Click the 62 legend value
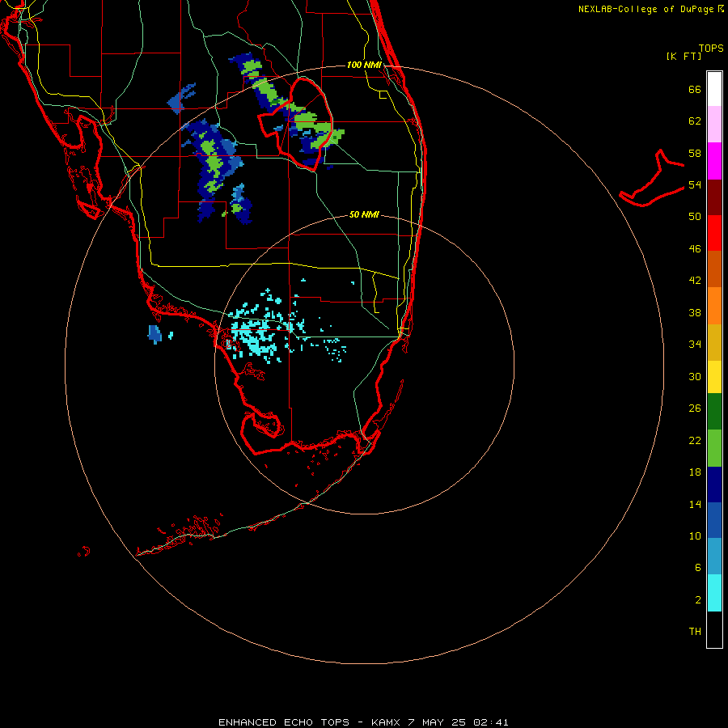 pos(695,121)
